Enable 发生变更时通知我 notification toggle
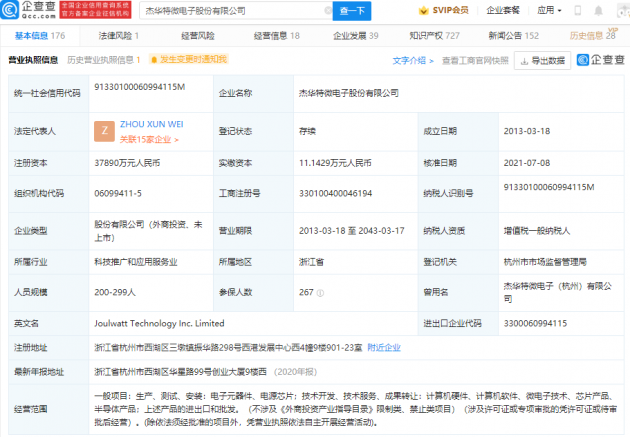This screenshot has height=437, width=630. tap(189, 59)
